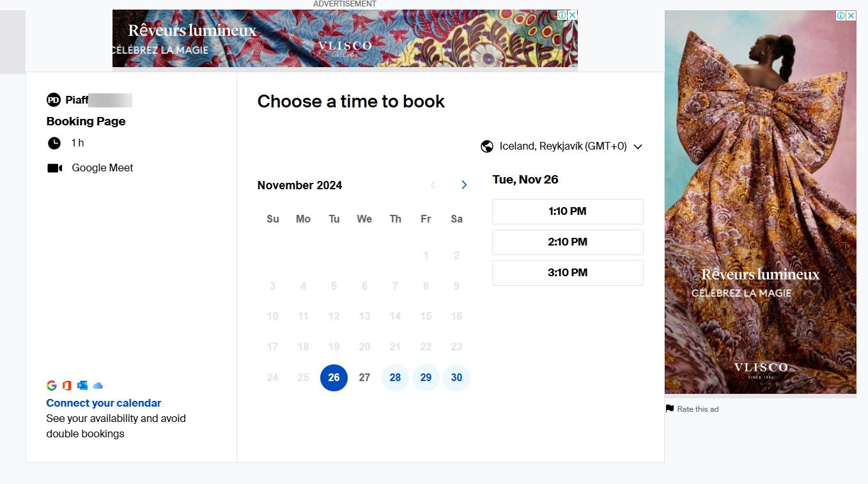Click the 'Rate this ad' link

pos(697,409)
